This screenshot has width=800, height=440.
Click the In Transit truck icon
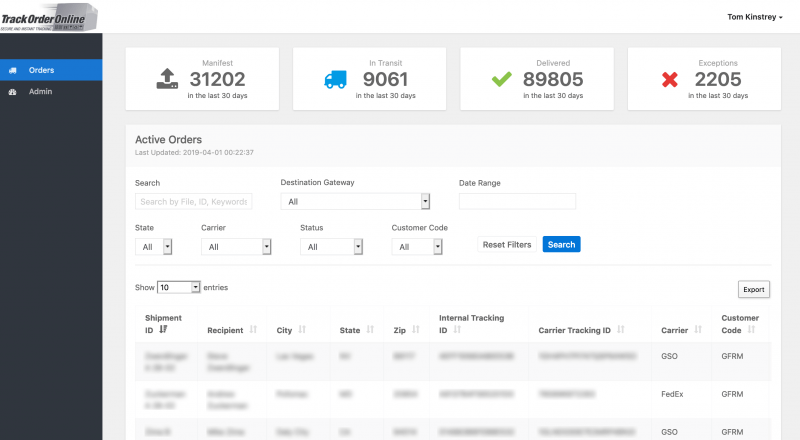point(335,78)
